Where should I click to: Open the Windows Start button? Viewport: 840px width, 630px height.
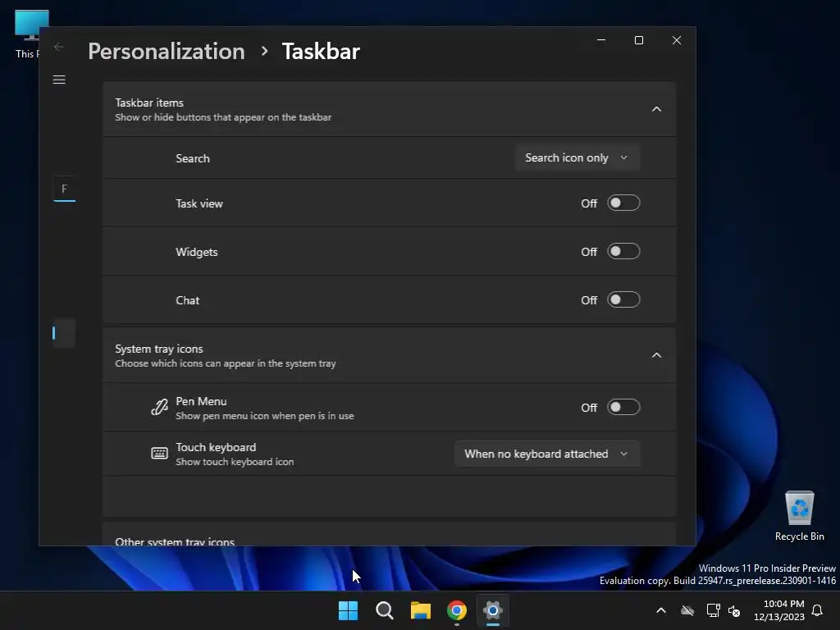[348, 610]
